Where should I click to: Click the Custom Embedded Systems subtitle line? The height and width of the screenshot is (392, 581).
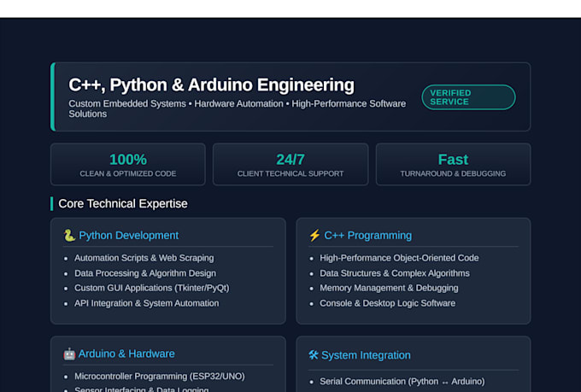(x=238, y=108)
